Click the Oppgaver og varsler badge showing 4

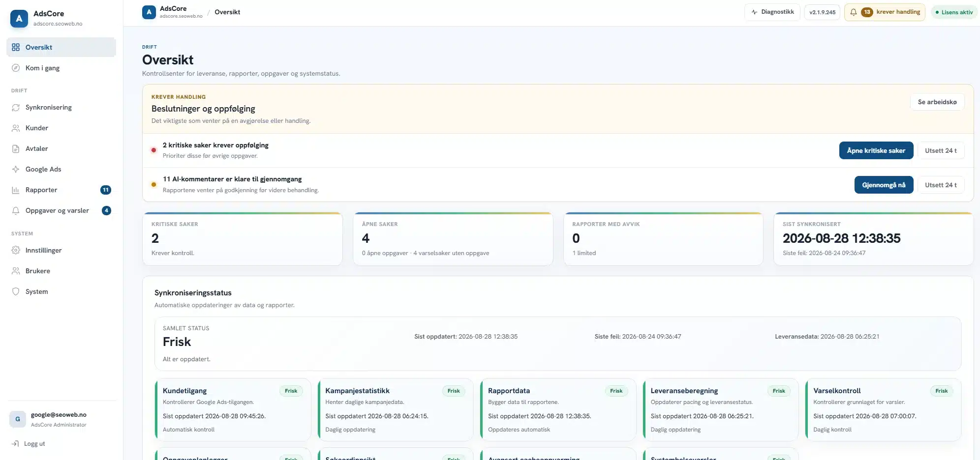[106, 210]
